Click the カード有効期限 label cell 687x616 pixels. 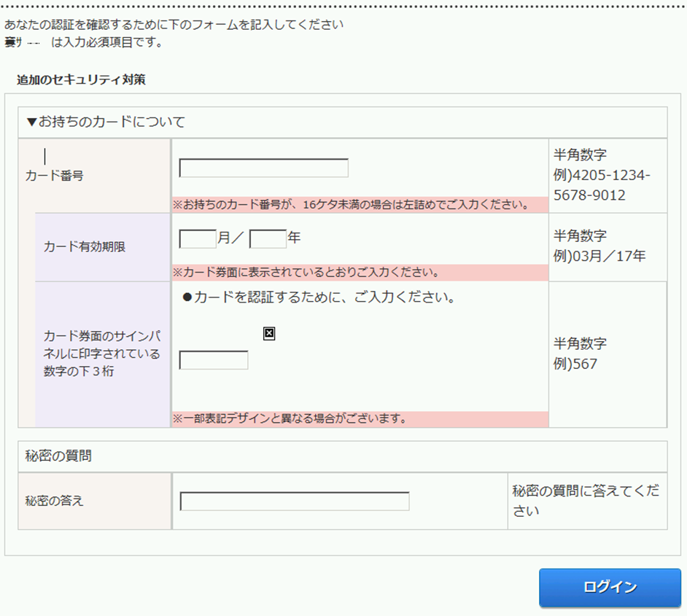(x=85, y=246)
